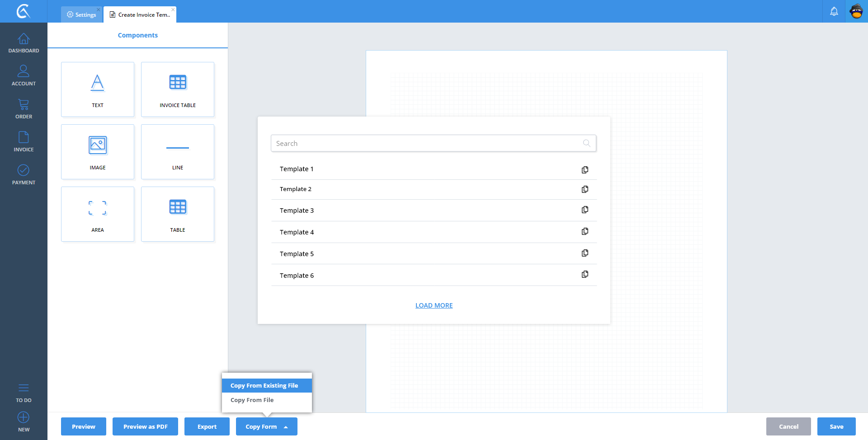The image size is (868, 440).
Task: Focus the template Search field
Action: pos(427,143)
